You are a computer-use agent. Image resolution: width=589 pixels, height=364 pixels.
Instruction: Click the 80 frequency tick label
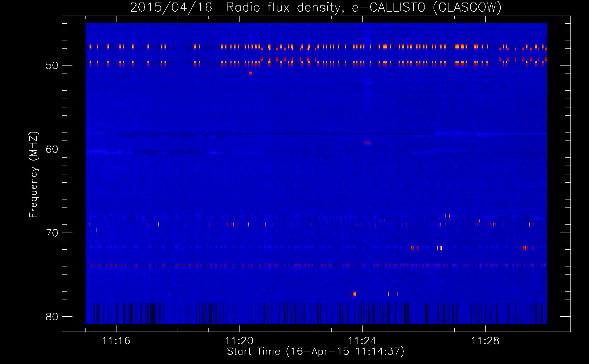pos(52,317)
